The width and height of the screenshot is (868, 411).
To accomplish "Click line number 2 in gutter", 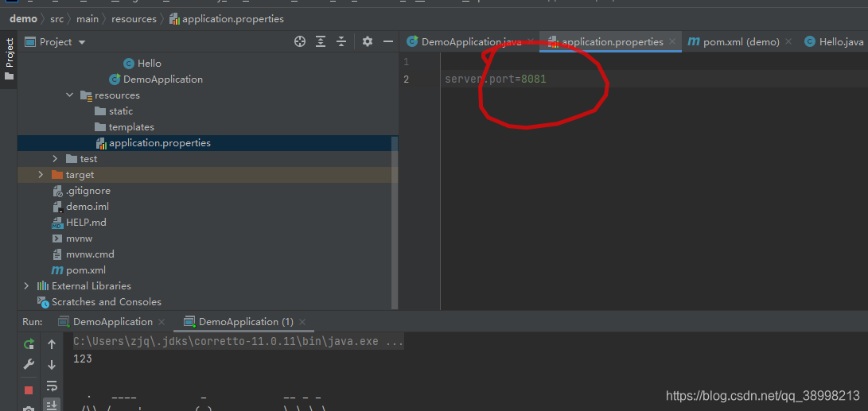I will pyautogui.click(x=406, y=79).
